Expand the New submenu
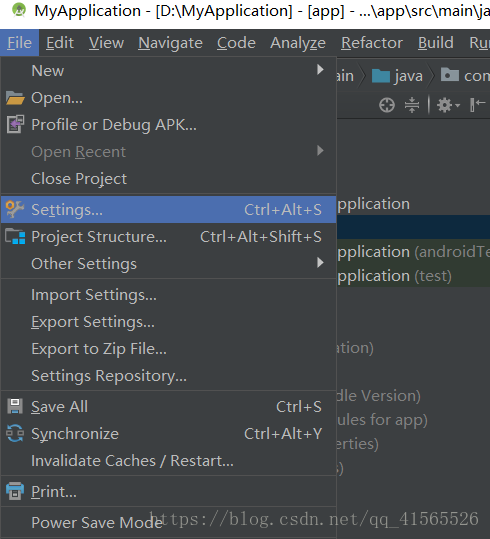Viewport: 490px width, 539px height. (168, 70)
